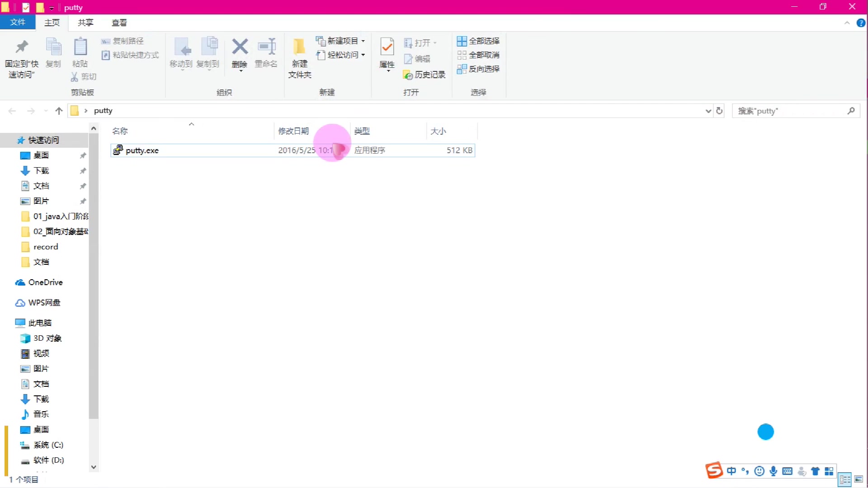This screenshot has height=488, width=868.
Task: Switch to details view toggle
Action: [844, 479]
